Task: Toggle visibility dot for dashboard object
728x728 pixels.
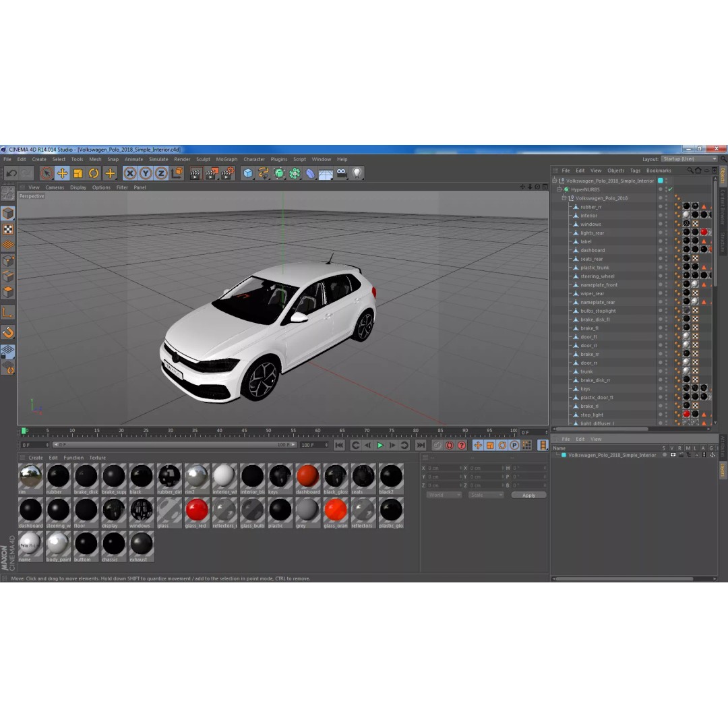Action: tap(660, 249)
